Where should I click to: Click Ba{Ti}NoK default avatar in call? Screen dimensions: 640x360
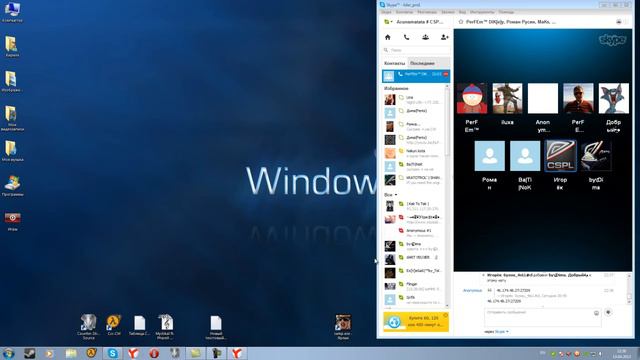pyautogui.click(x=525, y=156)
